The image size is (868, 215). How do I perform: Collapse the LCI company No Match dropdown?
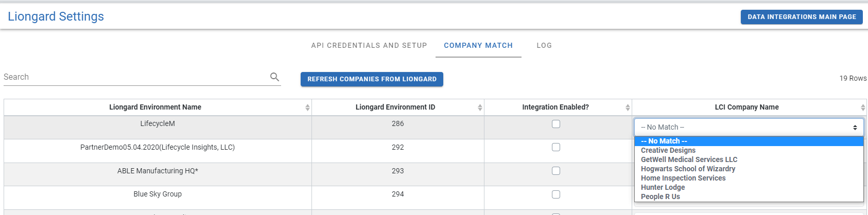pyautogui.click(x=749, y=127)
